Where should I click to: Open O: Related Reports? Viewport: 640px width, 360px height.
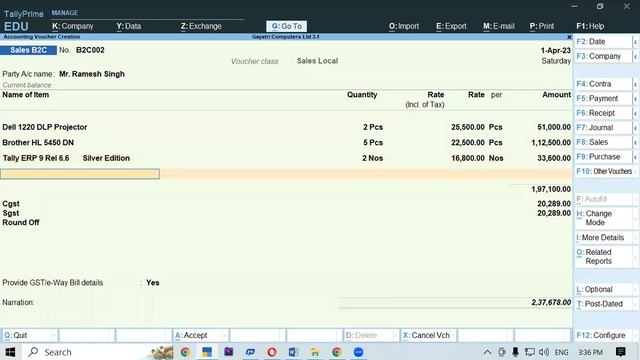(604, 257)
